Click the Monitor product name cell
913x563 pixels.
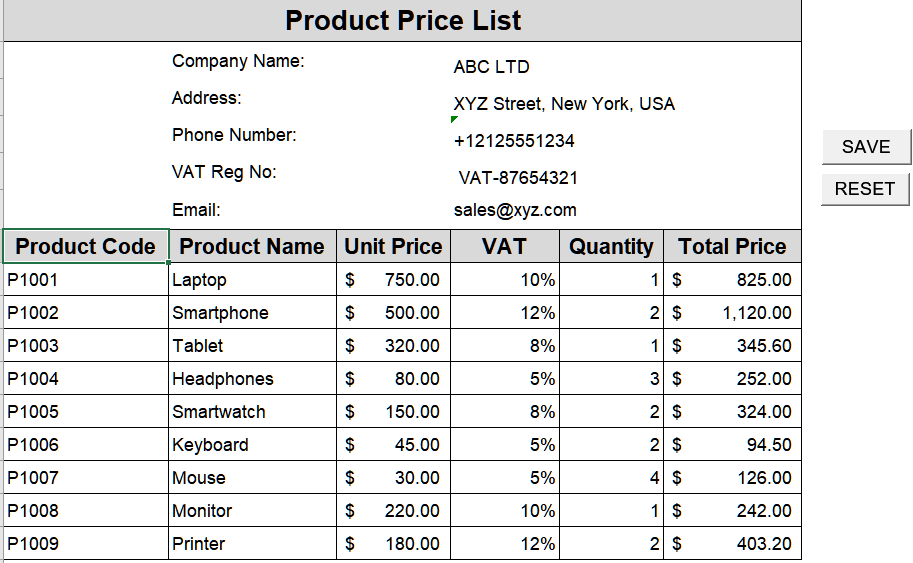(x=252, y=511)
